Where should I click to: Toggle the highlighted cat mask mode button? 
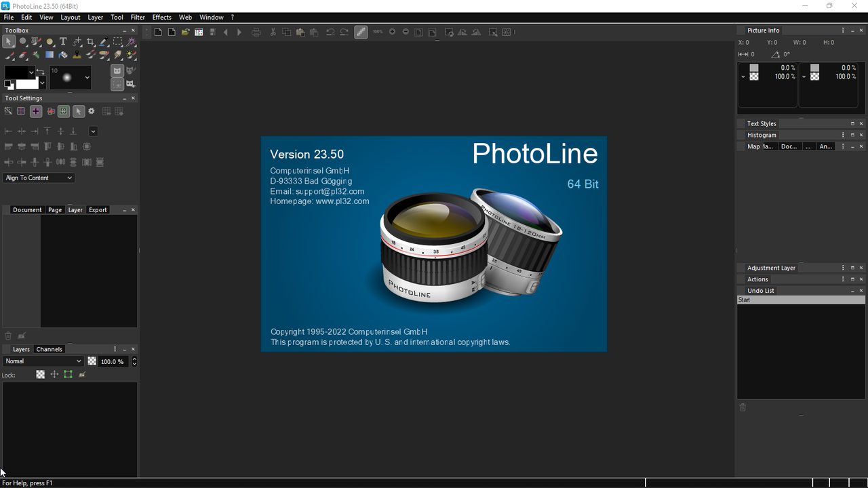[117, 70]
